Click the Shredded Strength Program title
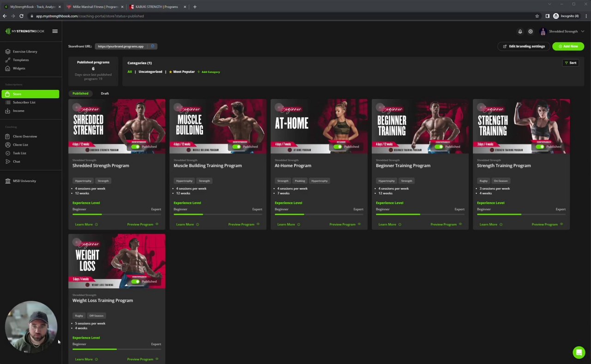Viewport: 591px width, 364px height. tap(101, 166)
